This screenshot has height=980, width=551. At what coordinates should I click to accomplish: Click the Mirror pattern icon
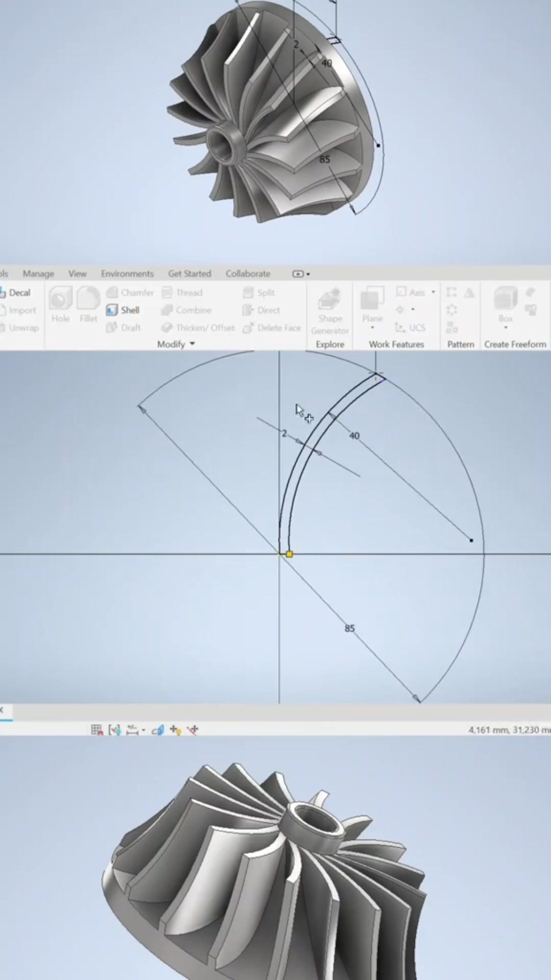pos(469,292)
